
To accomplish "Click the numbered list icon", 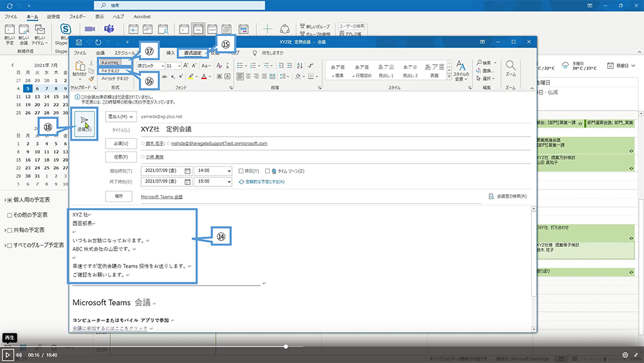I will click(x=253, y=65).
